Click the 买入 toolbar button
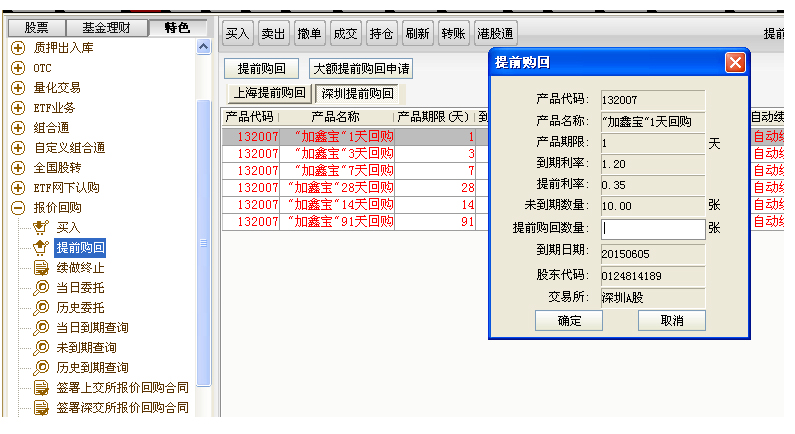This screenshot has height=434, width=795. 237,34
